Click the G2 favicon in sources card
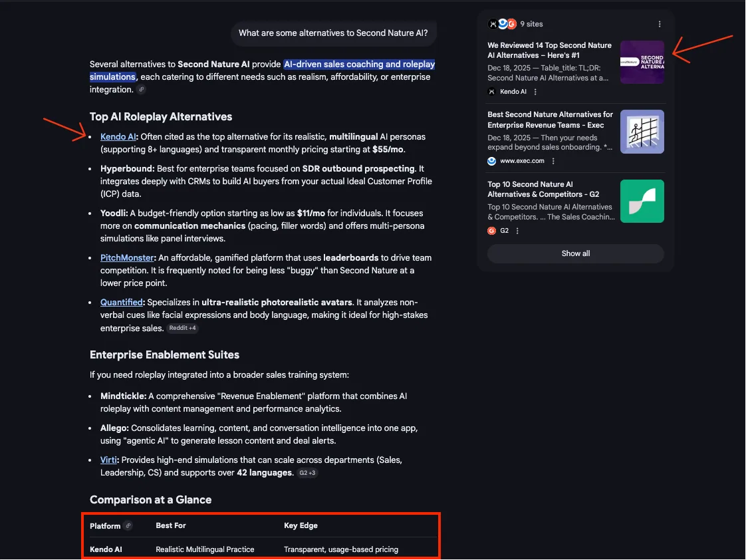This screenshot has height=560, width=746. [492, 231]
